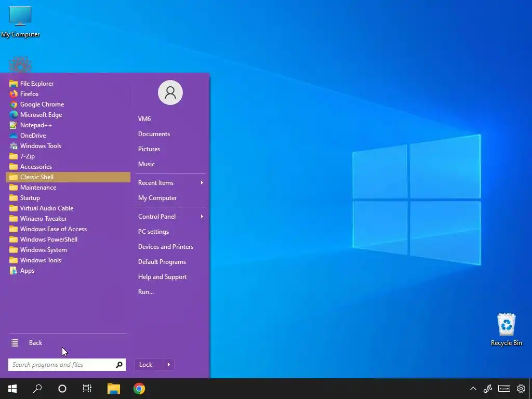Select the Recycle Bin desktop icon
The height and width of the screenshot is (399, 532).
point(506,329)
